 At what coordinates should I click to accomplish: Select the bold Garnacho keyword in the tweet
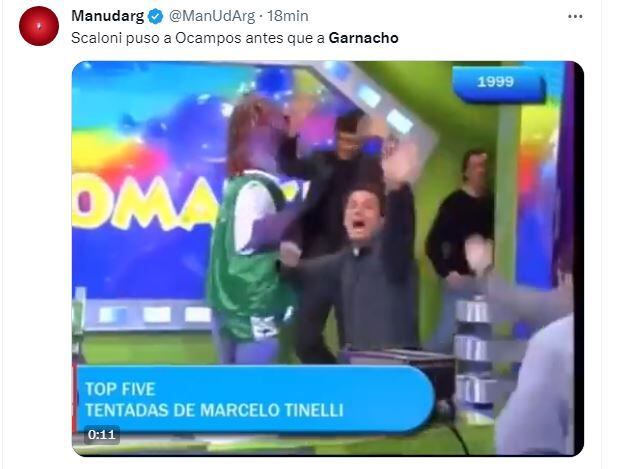[363, 38]
